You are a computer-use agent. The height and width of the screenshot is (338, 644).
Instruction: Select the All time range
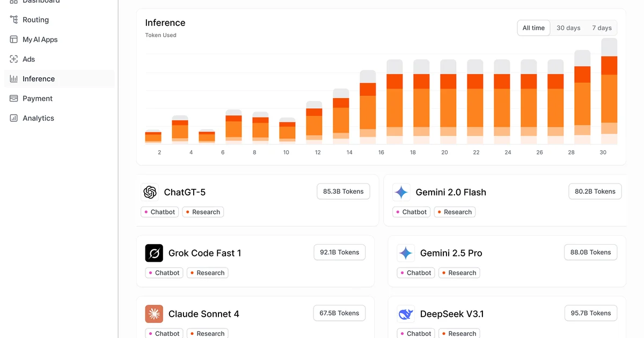click(x=533, y=28)
